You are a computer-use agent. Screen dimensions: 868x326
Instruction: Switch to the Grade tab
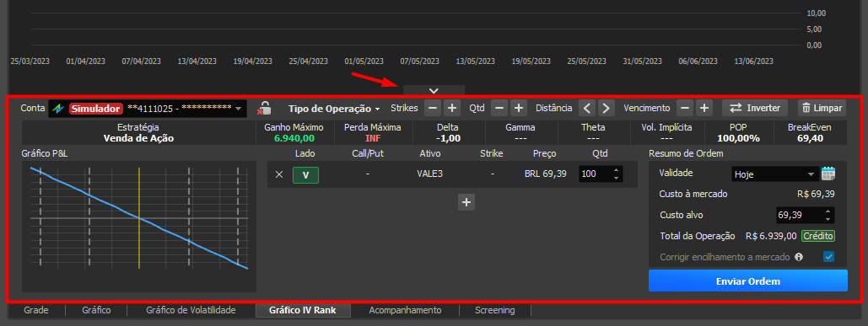pos(36,311)
